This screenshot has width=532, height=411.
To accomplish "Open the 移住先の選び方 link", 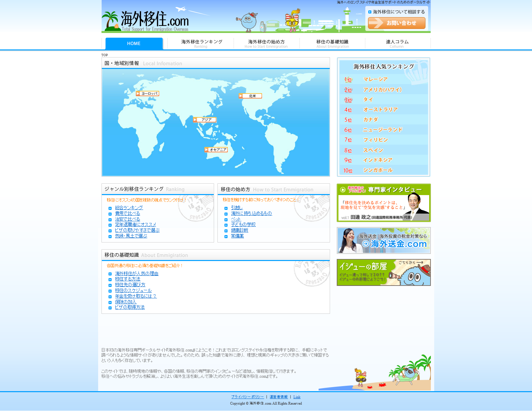I will [x=130, y=285].
